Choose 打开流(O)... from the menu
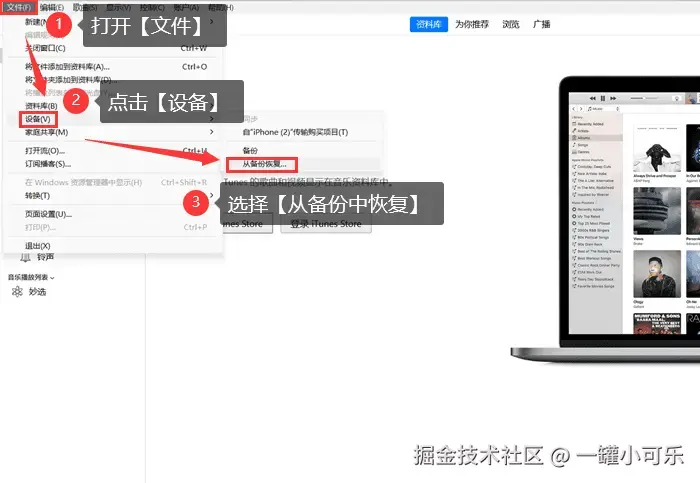 [x=114, y=151]
